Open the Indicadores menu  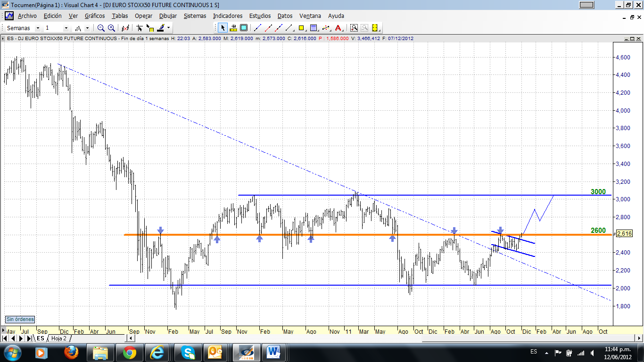(x=228, y=16)
